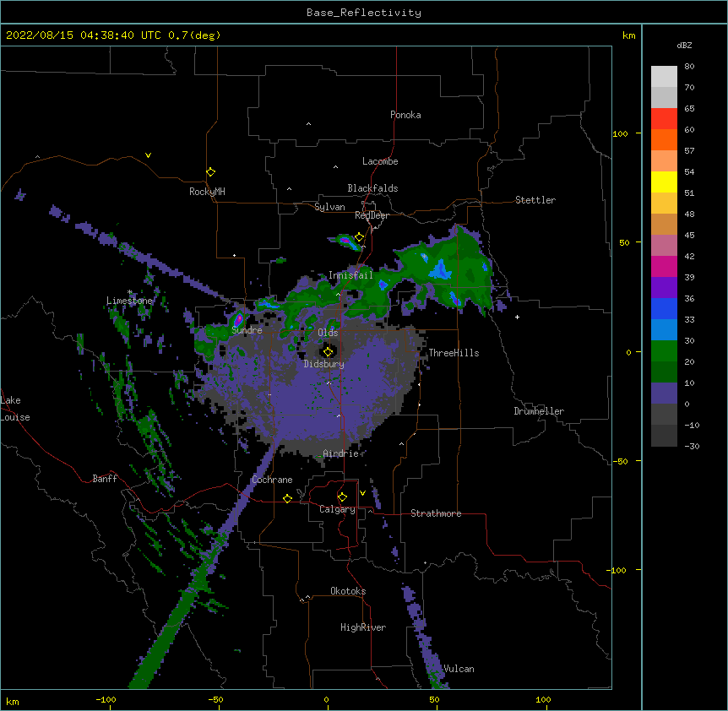
Task: Click the dBZ legend heading
Action: (x=684, y=46)
